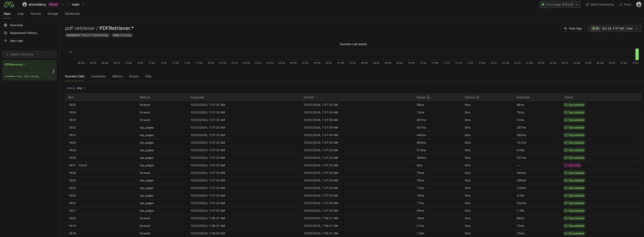
Task: Select the PDFRetriever.* function card
Action: [30, 70]
